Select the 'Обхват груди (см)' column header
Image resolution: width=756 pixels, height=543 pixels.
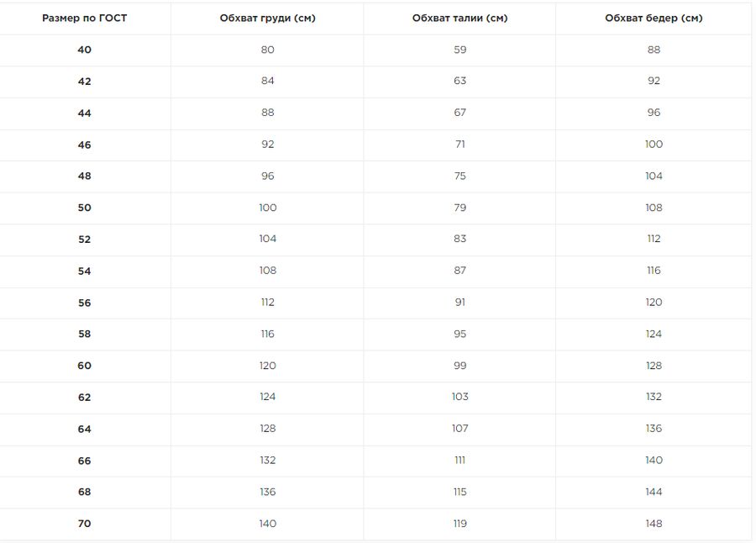pos(268,18)
